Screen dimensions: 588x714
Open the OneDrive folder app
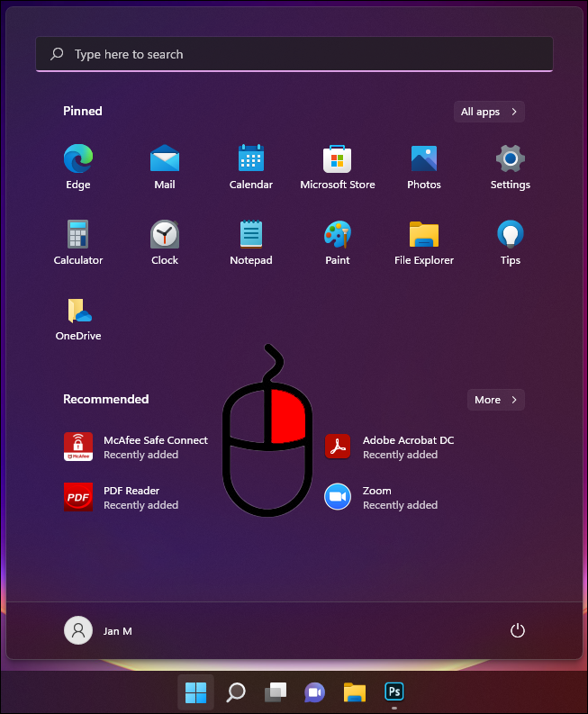[77, 319]
